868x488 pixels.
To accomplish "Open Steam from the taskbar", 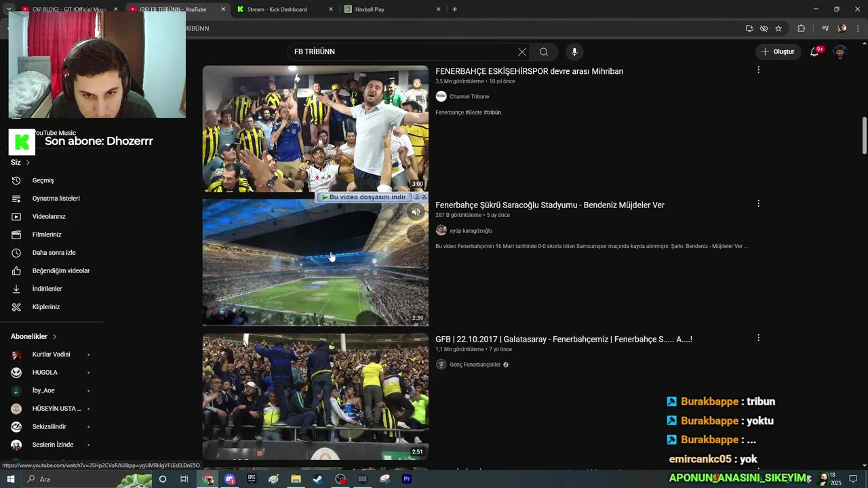I will coord(318,479).
